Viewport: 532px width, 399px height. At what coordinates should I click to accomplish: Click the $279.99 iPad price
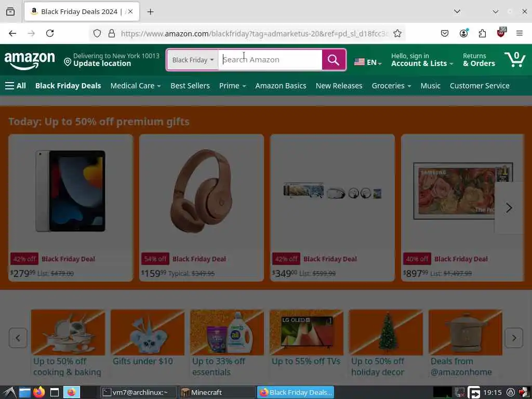click(23, 273)
